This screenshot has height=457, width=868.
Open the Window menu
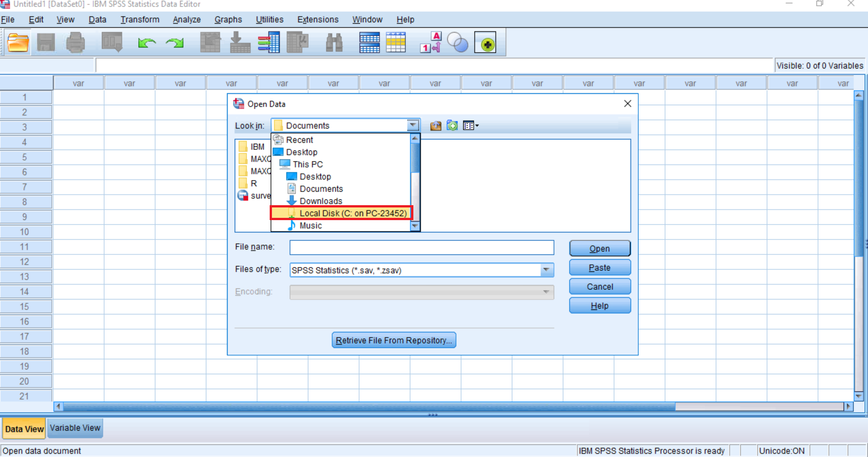click(x=368, y=19)
